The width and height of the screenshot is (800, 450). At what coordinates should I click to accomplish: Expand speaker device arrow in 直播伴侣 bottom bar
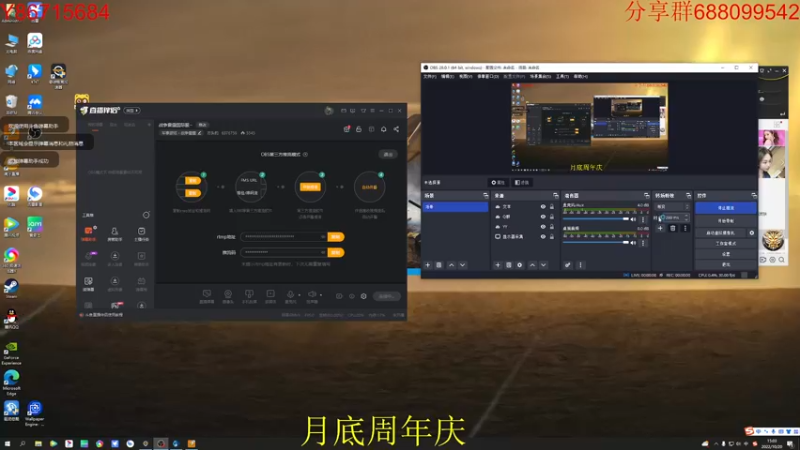pyautogui.click(x=321, y=294)
